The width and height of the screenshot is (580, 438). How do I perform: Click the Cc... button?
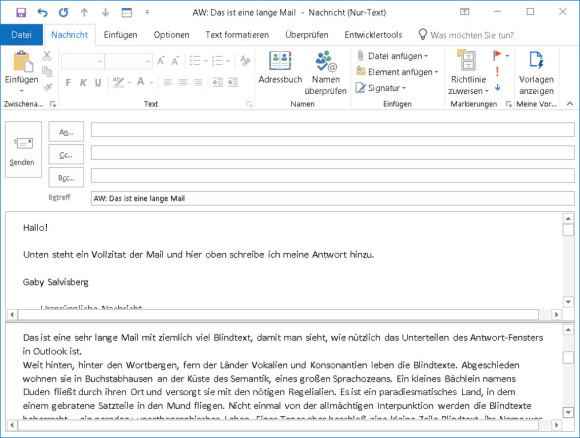tap(66, 155)
